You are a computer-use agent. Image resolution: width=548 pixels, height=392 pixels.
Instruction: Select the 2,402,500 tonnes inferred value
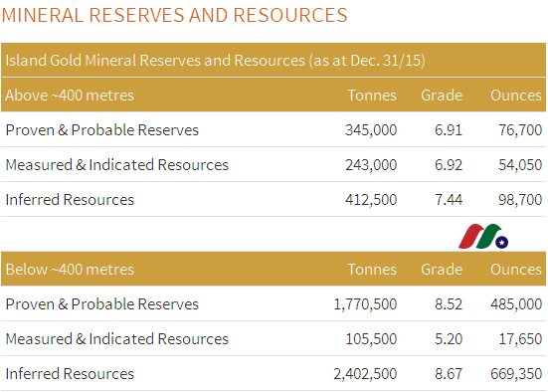click(x=365, y=374)
